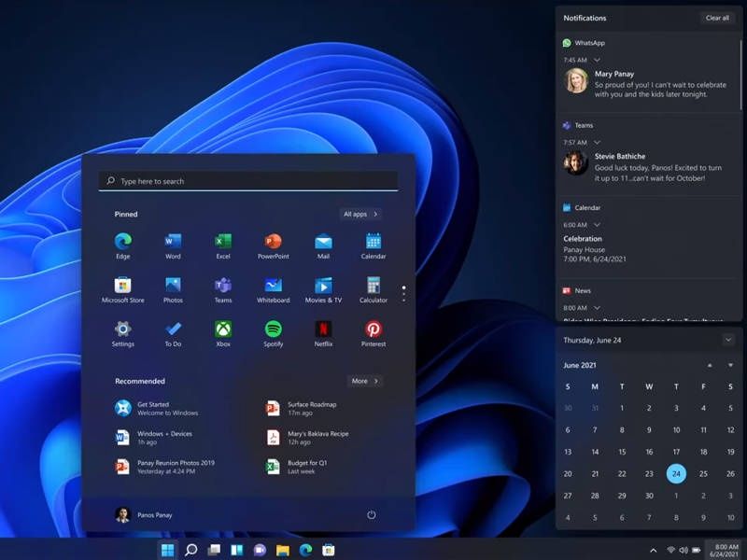Open Excel pinned app
The image size is (747, 560).
tap(223, 245)
